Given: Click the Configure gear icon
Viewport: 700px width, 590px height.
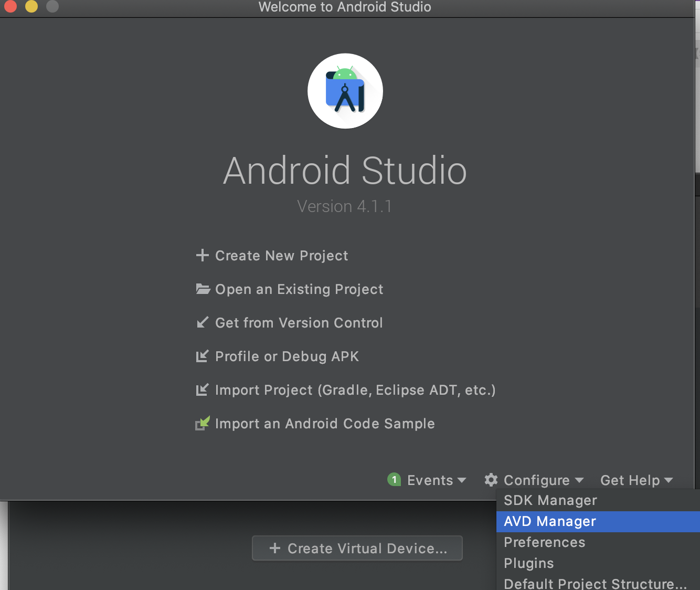Looking at the screenshot, I should click(x=491, y=480).
